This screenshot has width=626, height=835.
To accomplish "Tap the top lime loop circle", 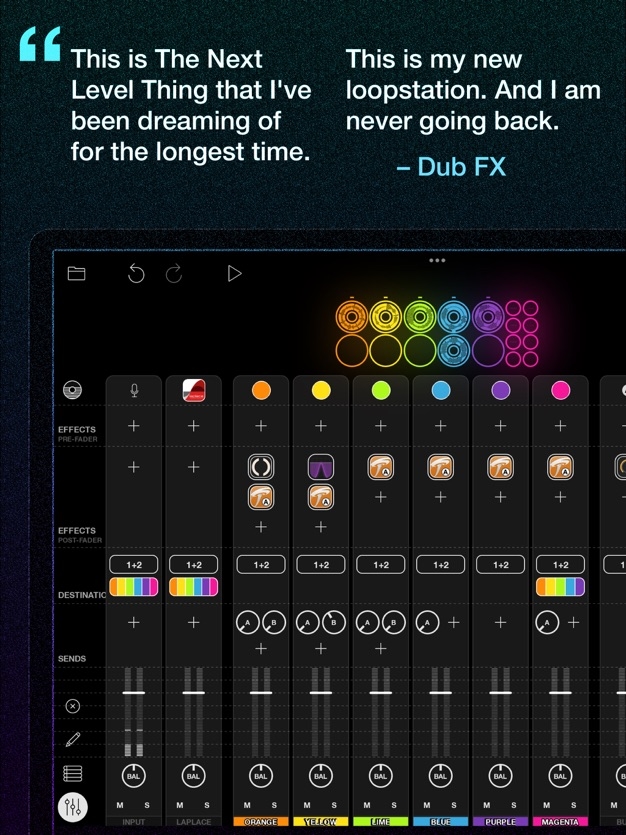I will pyautogui.click(x=420, y=317).
